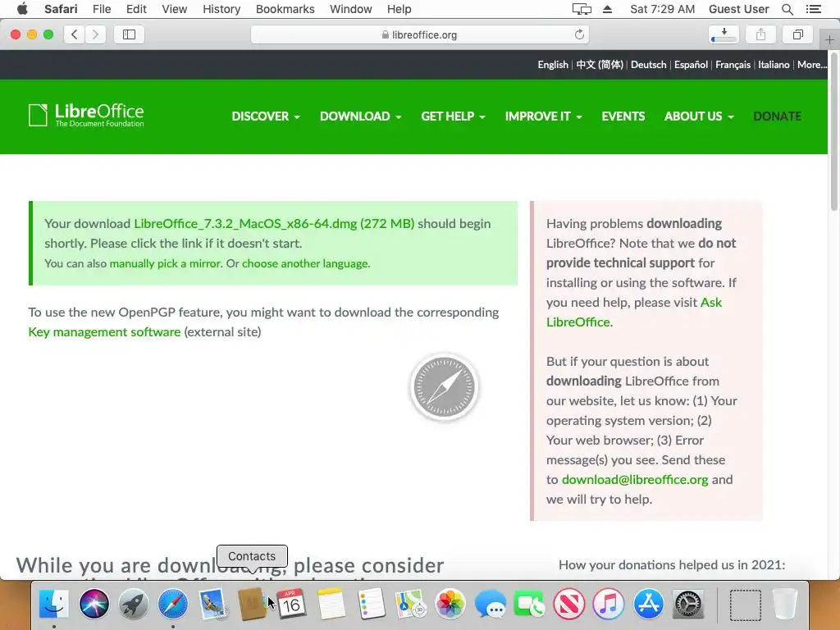Switch site language to Deutsch

click(648, 64)
